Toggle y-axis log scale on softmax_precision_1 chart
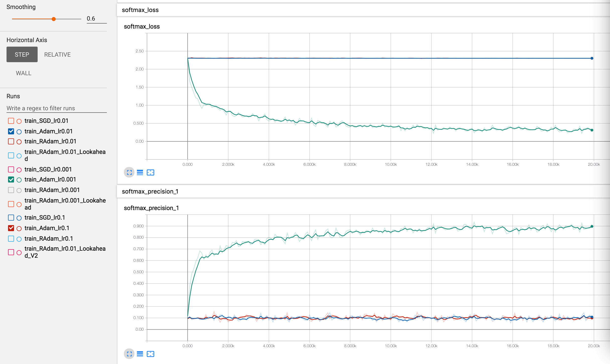The width and height of the screenshot is (610, 364). coord(140,354)
